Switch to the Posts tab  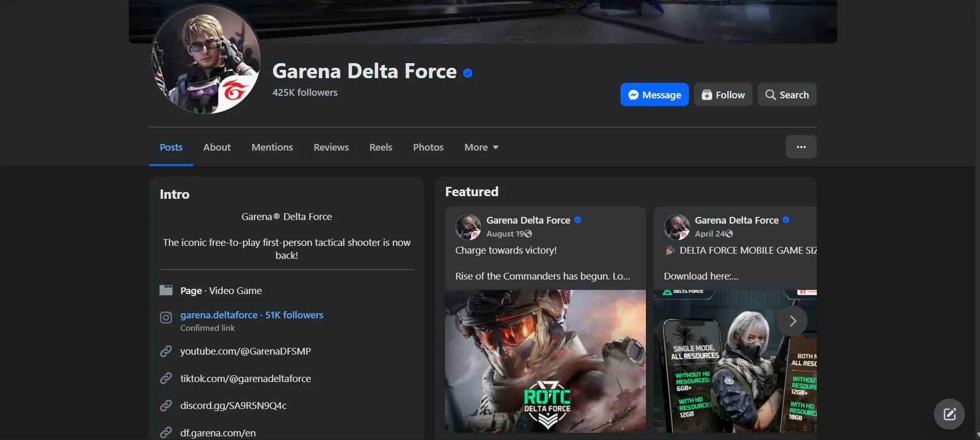tap(171, 148)
